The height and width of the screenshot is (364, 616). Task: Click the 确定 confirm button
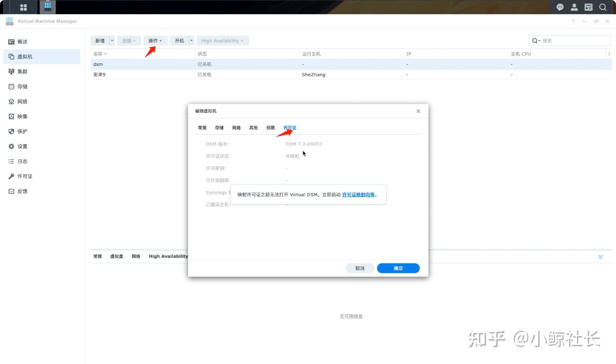coord(398,268)
